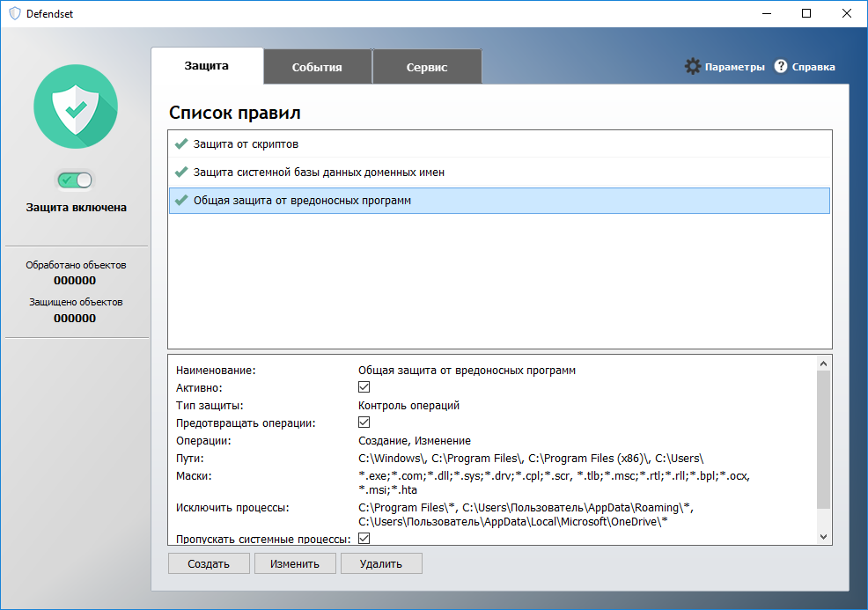Click checkmark icon of the доменных имен rule
This screenshot has height=610, width=868.
coord(181,173)
